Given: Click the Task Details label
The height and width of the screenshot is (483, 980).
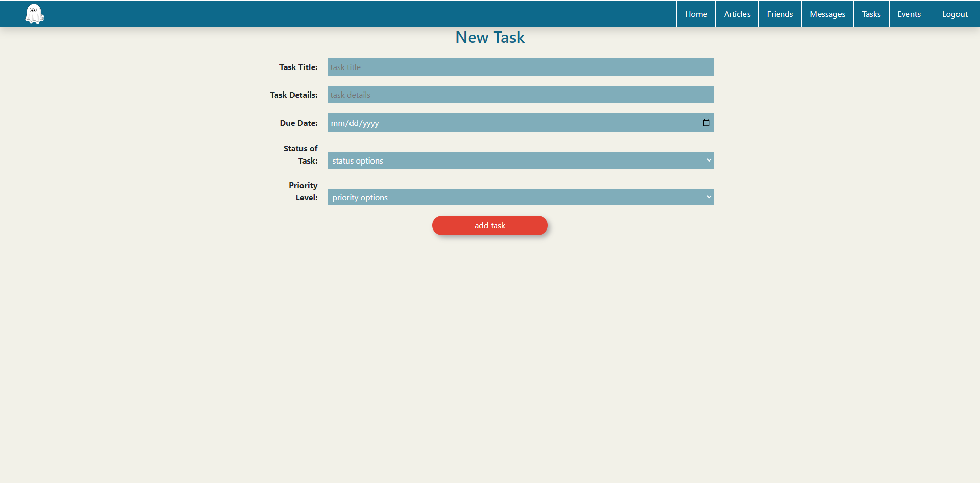Looking at the screenshot, I should (x=294, y=95).
